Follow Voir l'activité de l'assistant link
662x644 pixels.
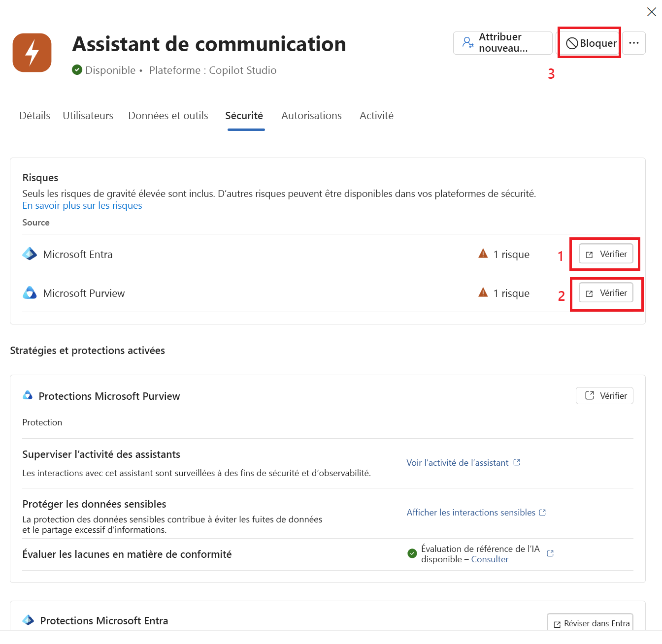458,462
